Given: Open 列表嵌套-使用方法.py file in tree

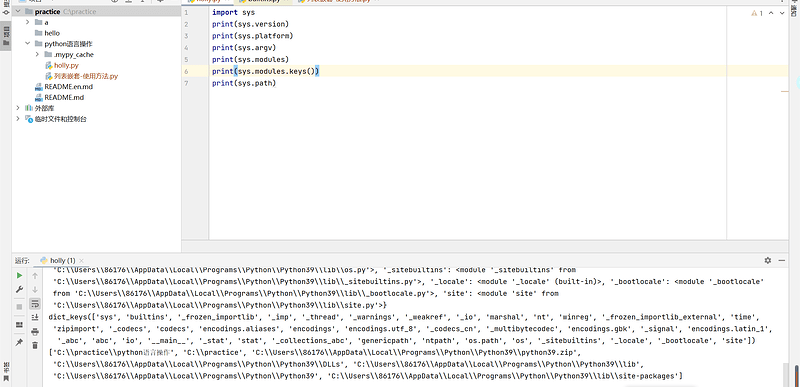Looking at the screenshot, I should [x=86, y=76].
